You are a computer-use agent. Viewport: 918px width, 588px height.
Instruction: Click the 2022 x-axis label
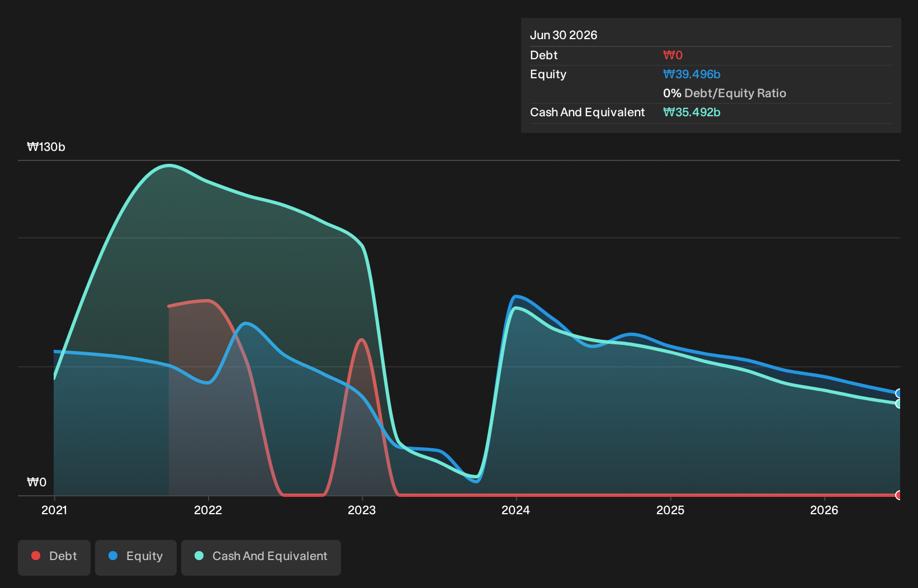208,510
